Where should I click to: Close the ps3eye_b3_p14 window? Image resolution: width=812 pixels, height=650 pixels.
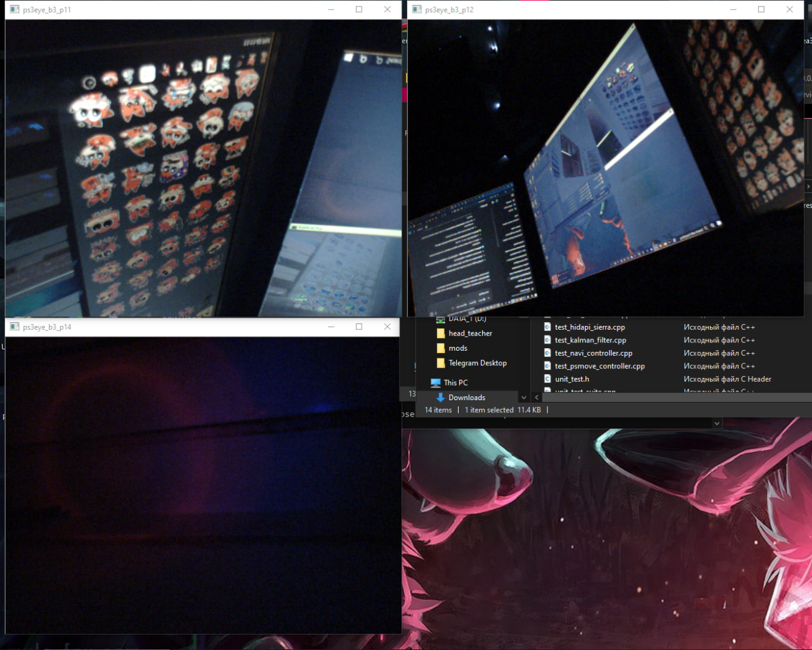tap(387, 327)
